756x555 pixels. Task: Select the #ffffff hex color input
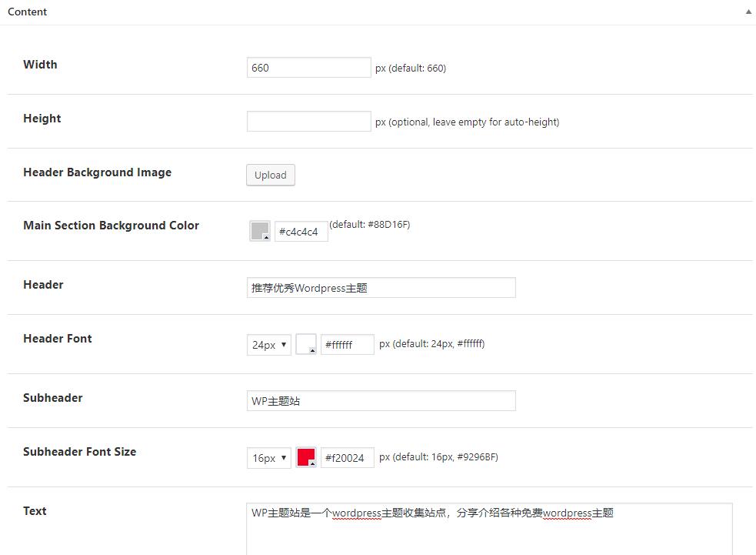pos(346,344)
